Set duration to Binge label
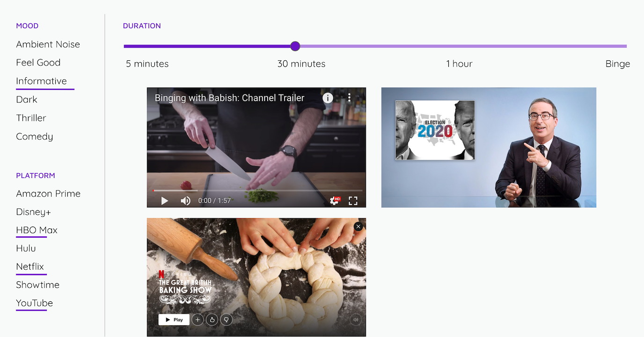Viewport: 644px width, 337px height. coord(618,64)
